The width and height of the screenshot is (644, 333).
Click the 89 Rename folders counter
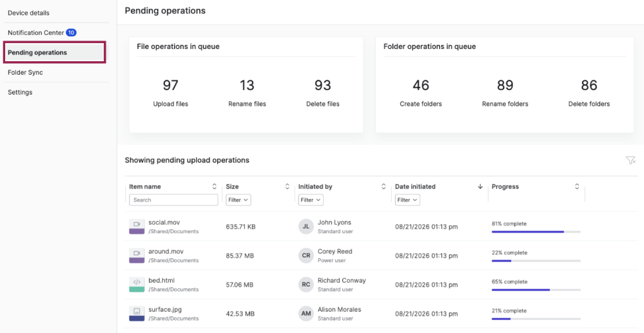pos(505,92)
